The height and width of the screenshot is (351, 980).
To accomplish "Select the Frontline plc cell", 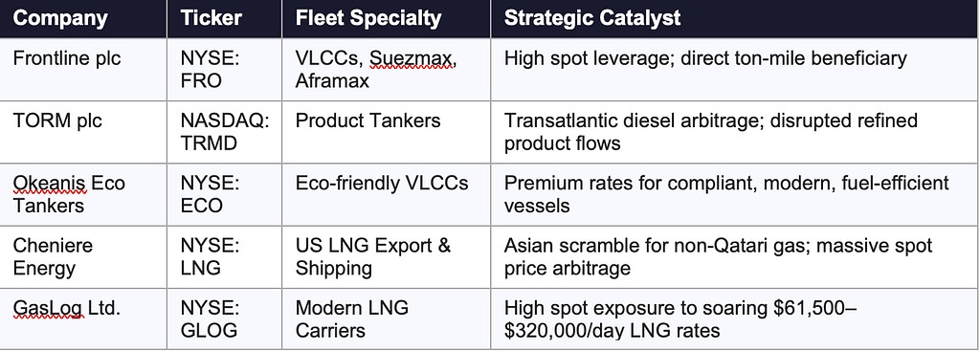I will (x=83, y=69).
